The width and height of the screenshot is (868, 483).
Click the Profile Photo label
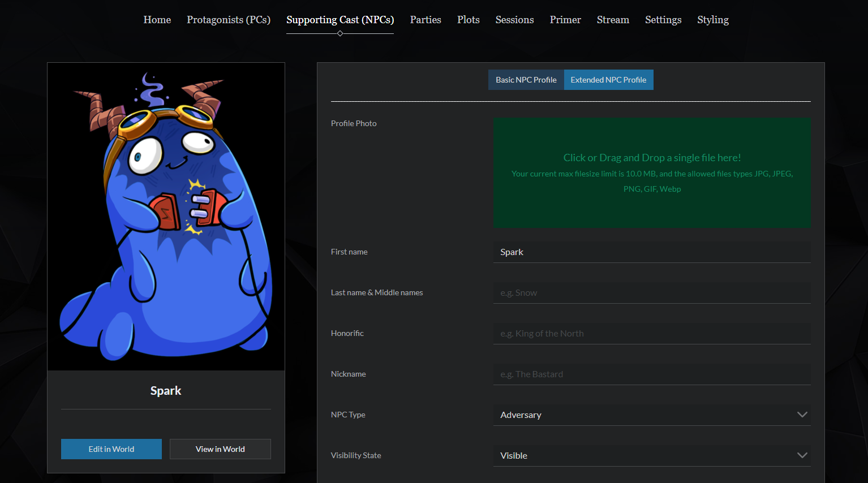[x=354, y=123]
